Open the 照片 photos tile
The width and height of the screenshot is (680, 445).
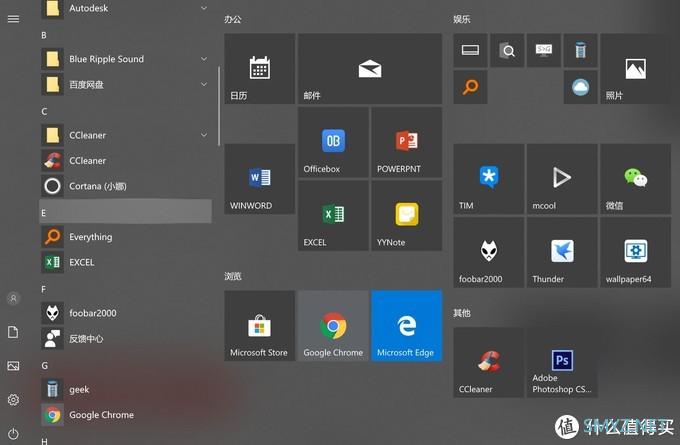pos(635,69)
